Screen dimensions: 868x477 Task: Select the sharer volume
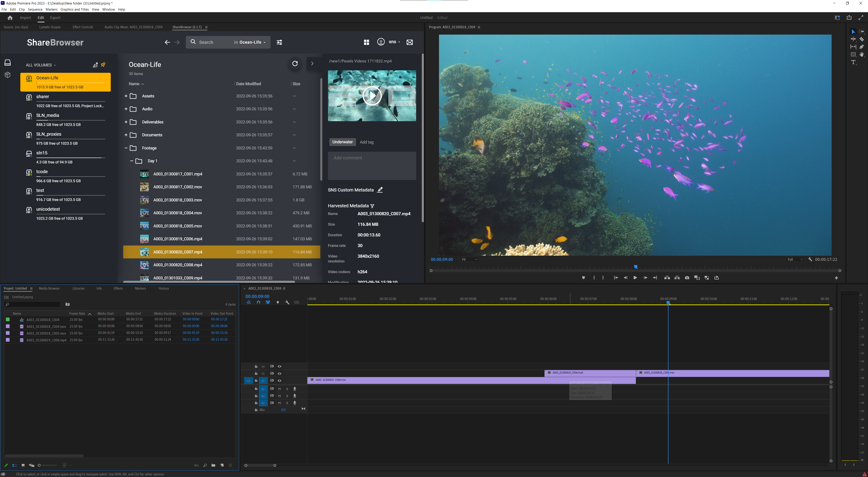65,101
